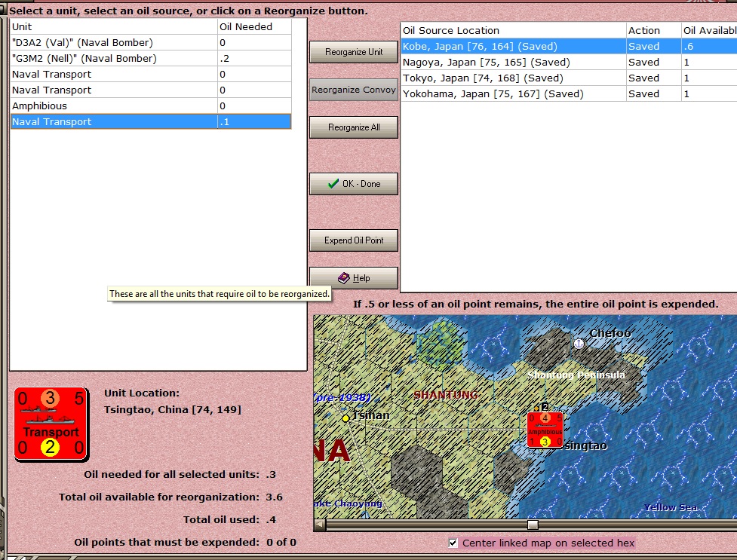Click the map scrollbar left arrow
Screen dimensions: 737x560
(x=320, y=525)
